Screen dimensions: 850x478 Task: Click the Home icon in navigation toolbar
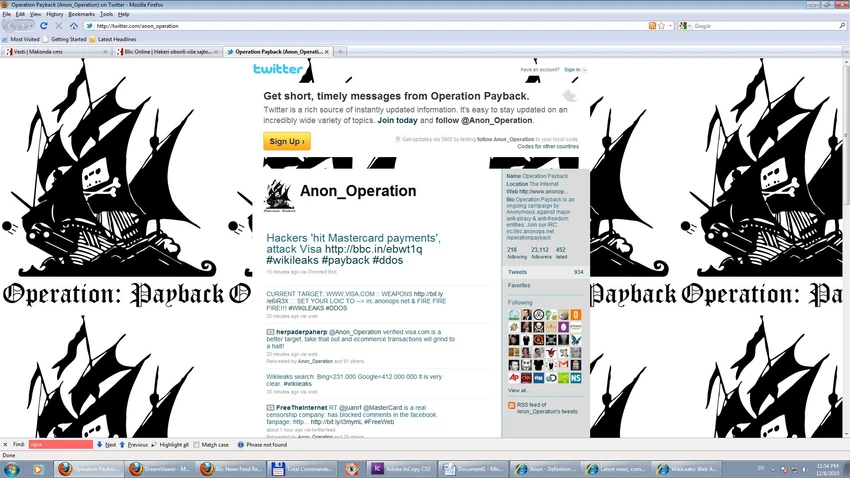click(x=74, y=25)
